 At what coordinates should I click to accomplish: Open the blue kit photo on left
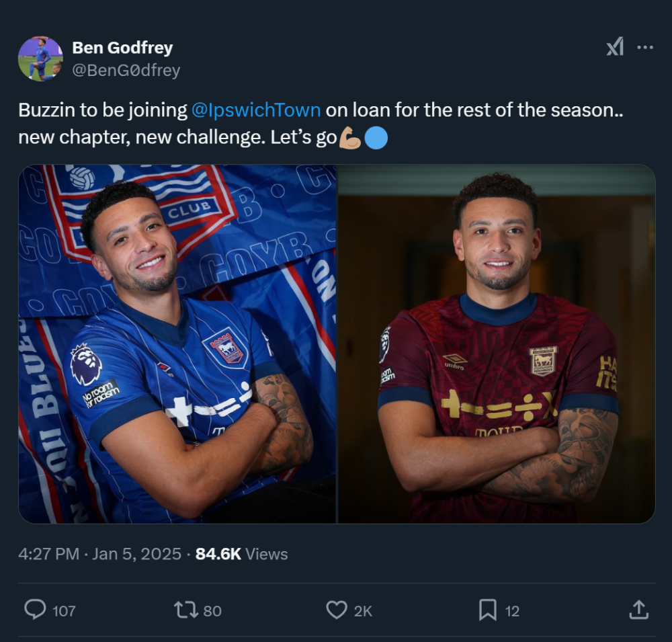pos(177,344)
